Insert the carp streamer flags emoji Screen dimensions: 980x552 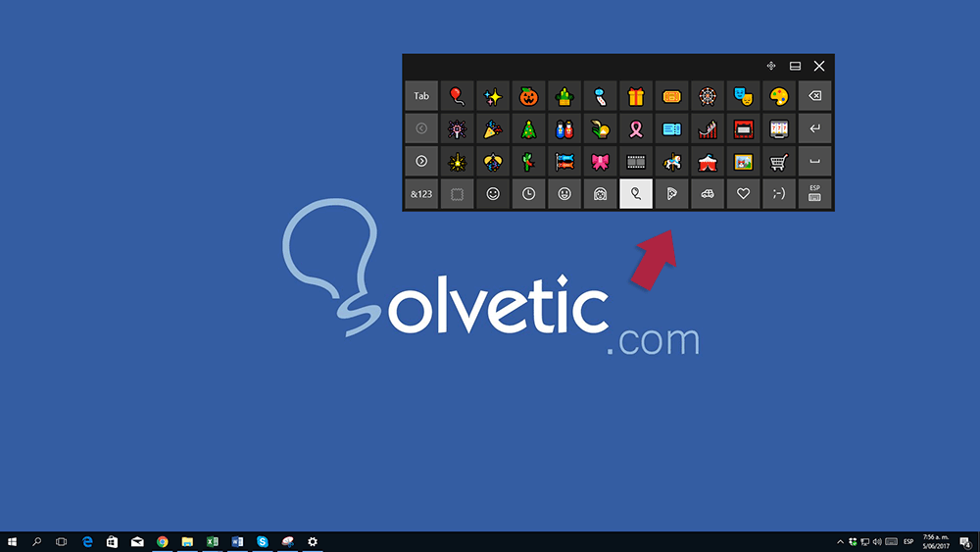coord(564,162)
